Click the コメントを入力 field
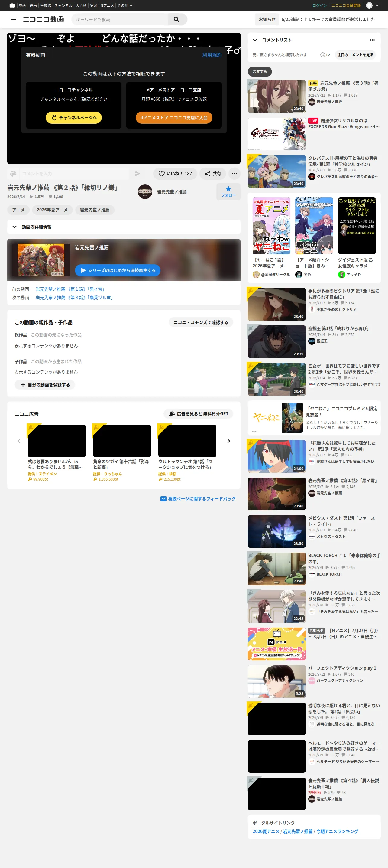Screen dimensions: 388x868 click(x=75, y=174)
